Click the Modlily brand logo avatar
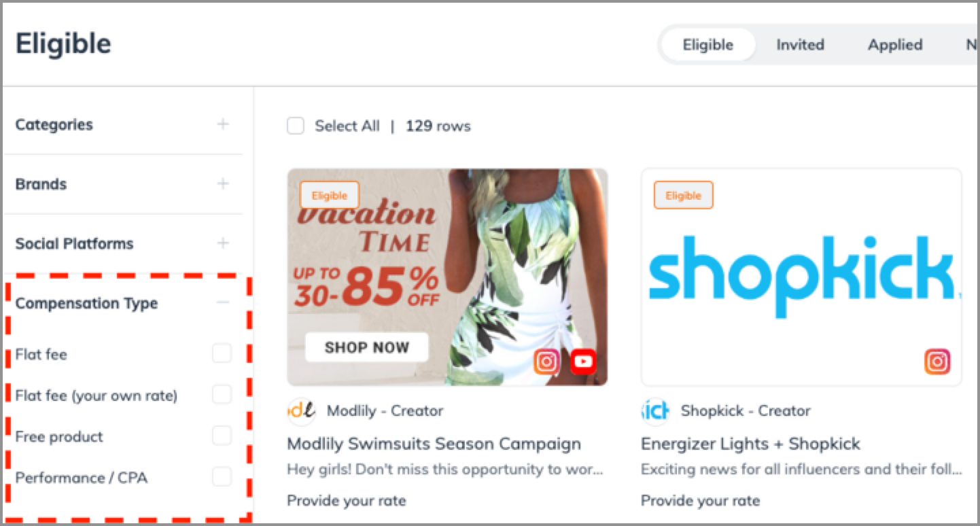 301,411
